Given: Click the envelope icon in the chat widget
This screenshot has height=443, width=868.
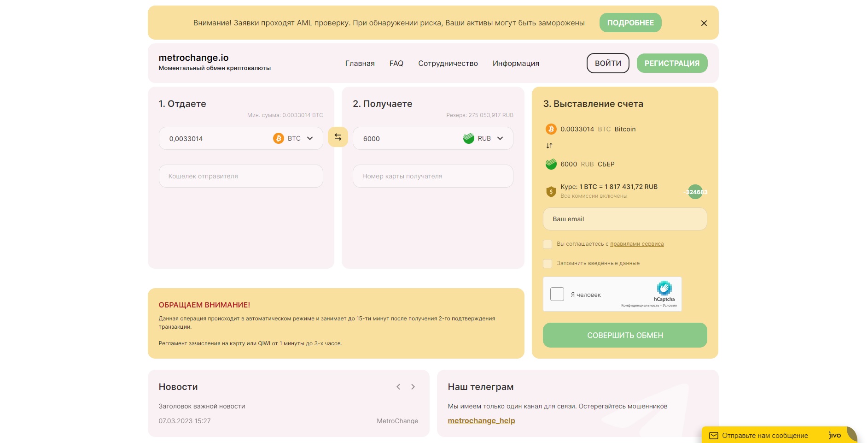Looking at the screenshot, I should coord(714,436).
